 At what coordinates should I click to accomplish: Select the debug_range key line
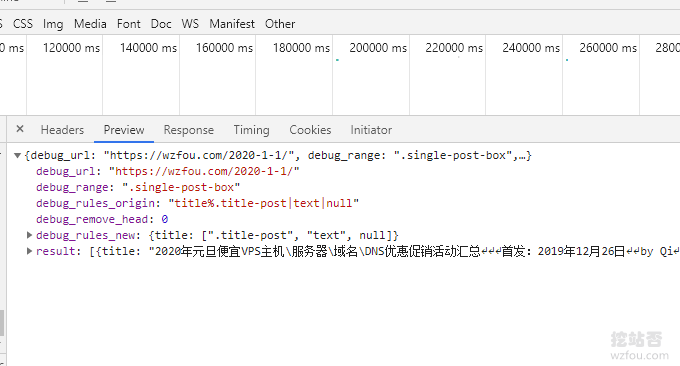(x=138, y=187)
